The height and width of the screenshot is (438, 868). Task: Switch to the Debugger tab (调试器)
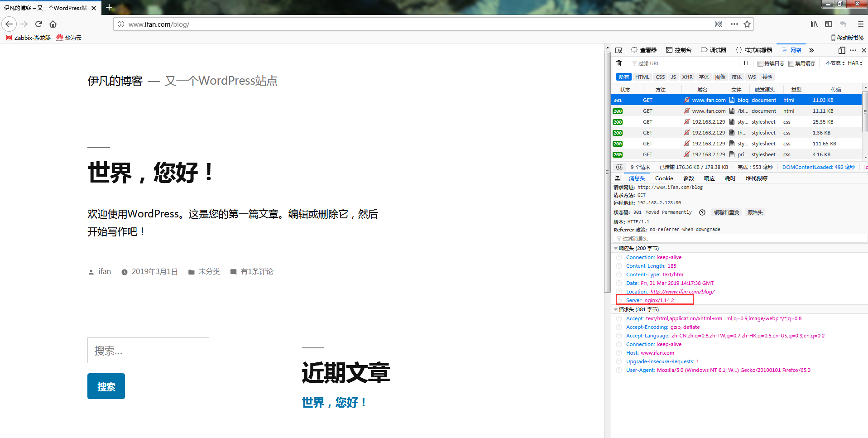[x=714, y=50]
